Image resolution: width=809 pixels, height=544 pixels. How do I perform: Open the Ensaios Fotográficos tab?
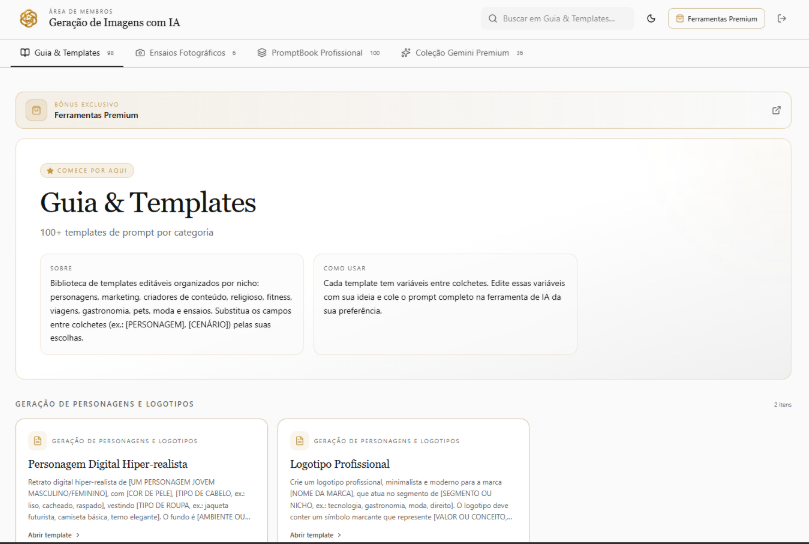tap(186, 53)
